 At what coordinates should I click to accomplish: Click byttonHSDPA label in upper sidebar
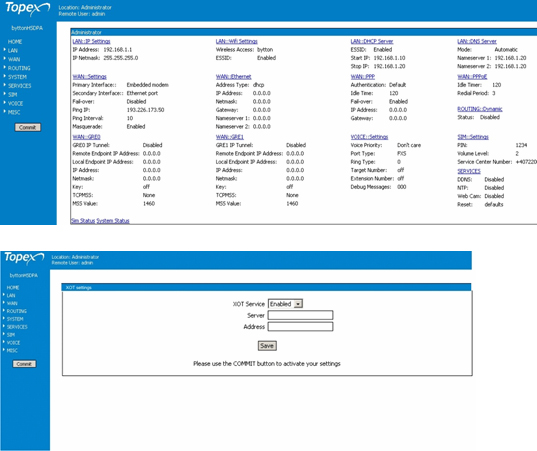[27, 28]
